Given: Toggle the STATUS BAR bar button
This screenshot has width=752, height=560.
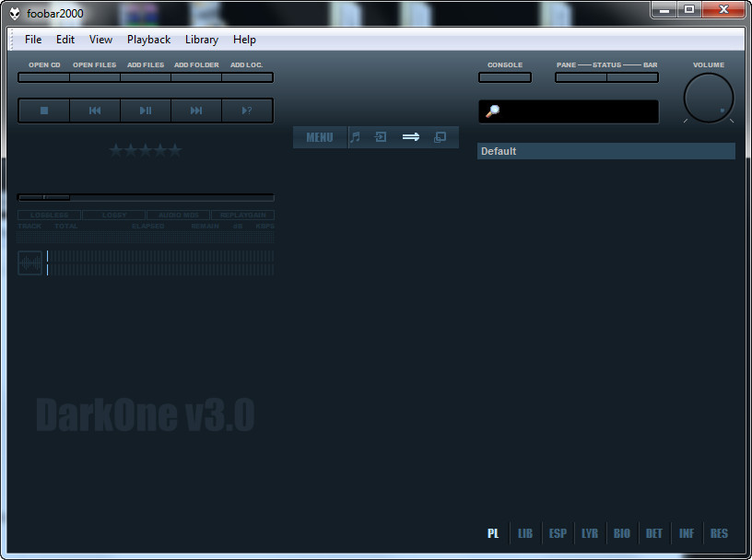Looking at the screenshot, I should coord(632,77).
